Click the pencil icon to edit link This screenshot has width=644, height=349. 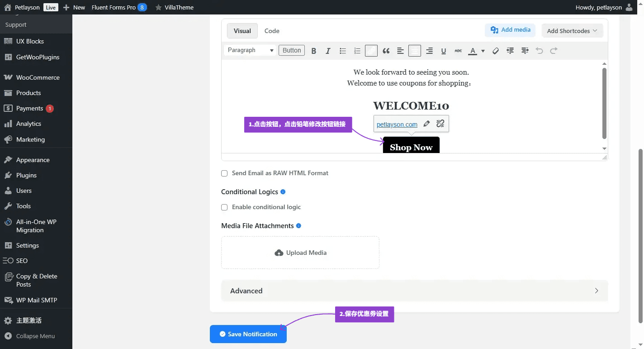tap(426, 124)
